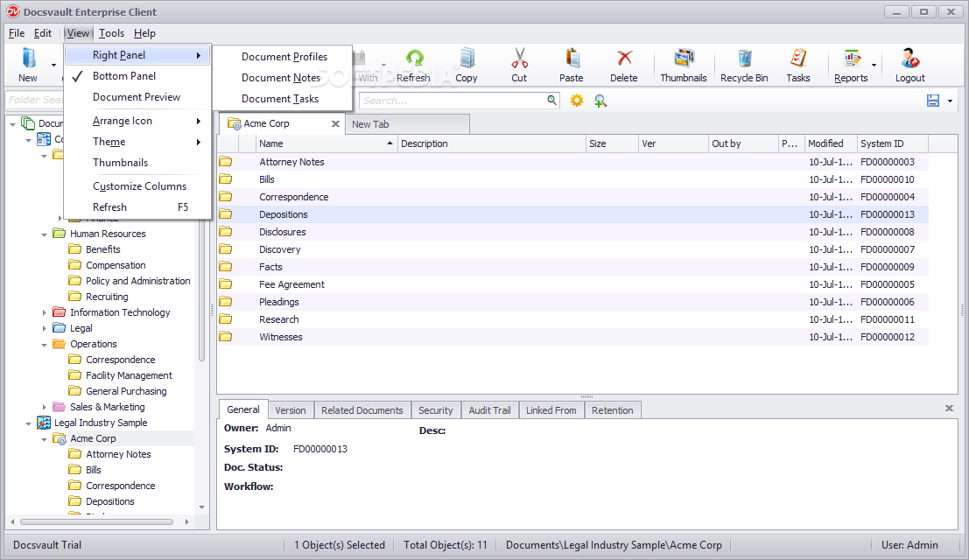This screenshot has width=969, height=560.
Task: Click the orange gear search settings icon
Action: pyautogui.click(x=577, y=101)
